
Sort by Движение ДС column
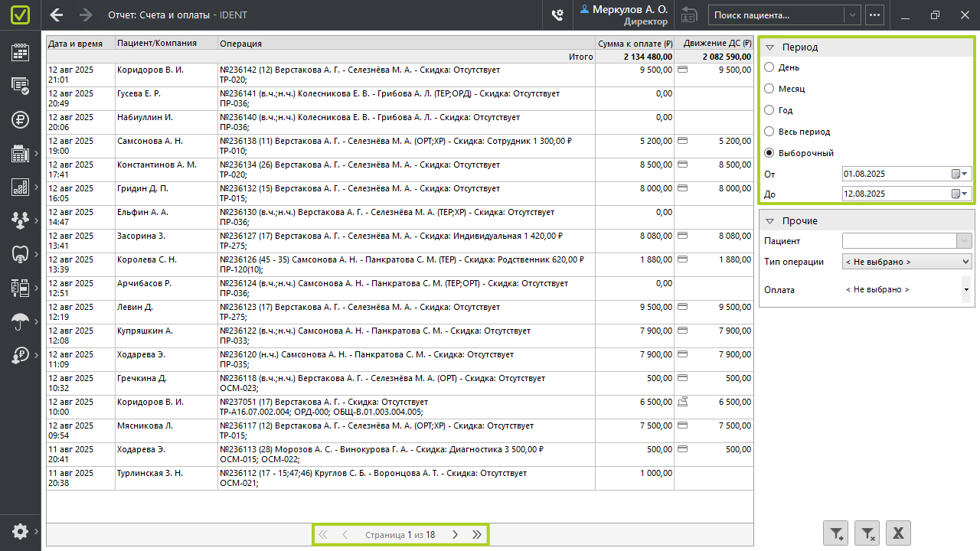coord(714,44)
